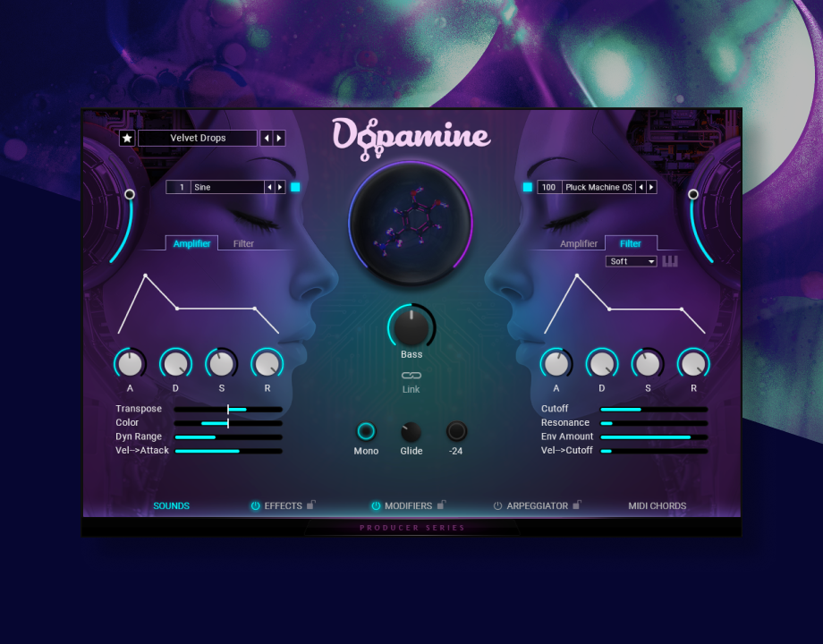The image size is (823, 644).
Task: Click the lock icon next to ARPEGGIATOR
Action: tap(576, 505)
